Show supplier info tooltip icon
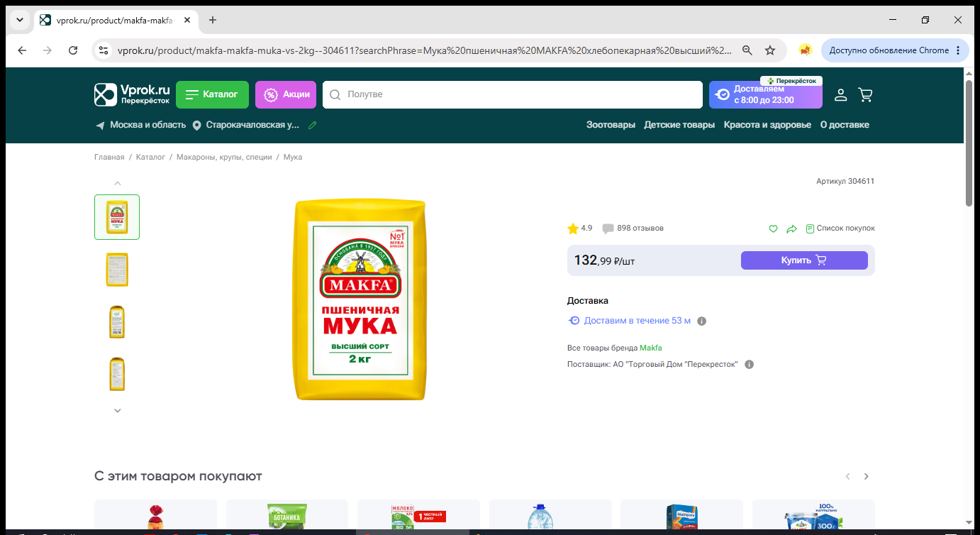The width and height of the screenshot is (980, 535). (750, 365)
